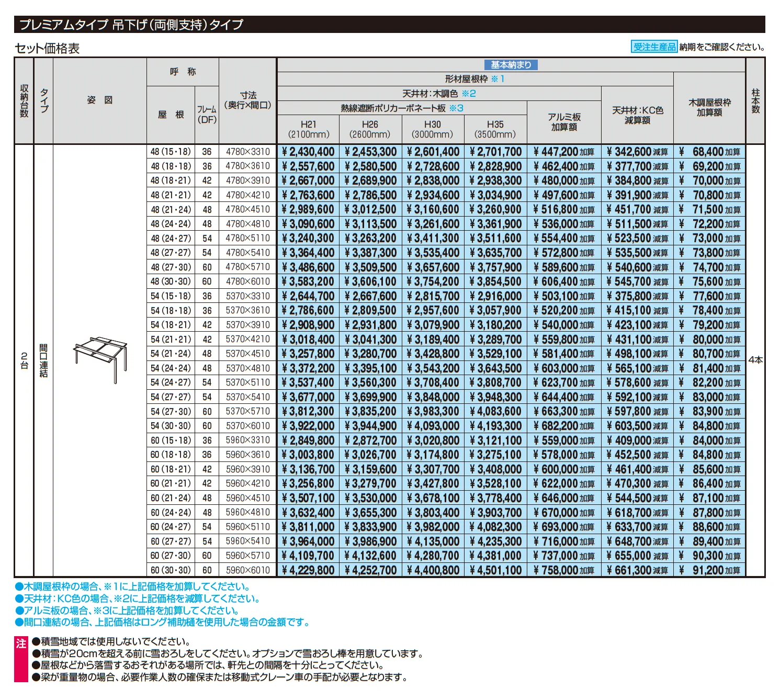Click aluminum surcharge ¥581,400 加算
Viewport: 780px width, 700px height.
564,354
